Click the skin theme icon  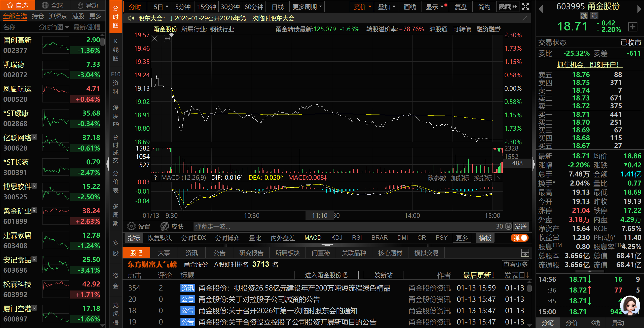click(165, 226)
